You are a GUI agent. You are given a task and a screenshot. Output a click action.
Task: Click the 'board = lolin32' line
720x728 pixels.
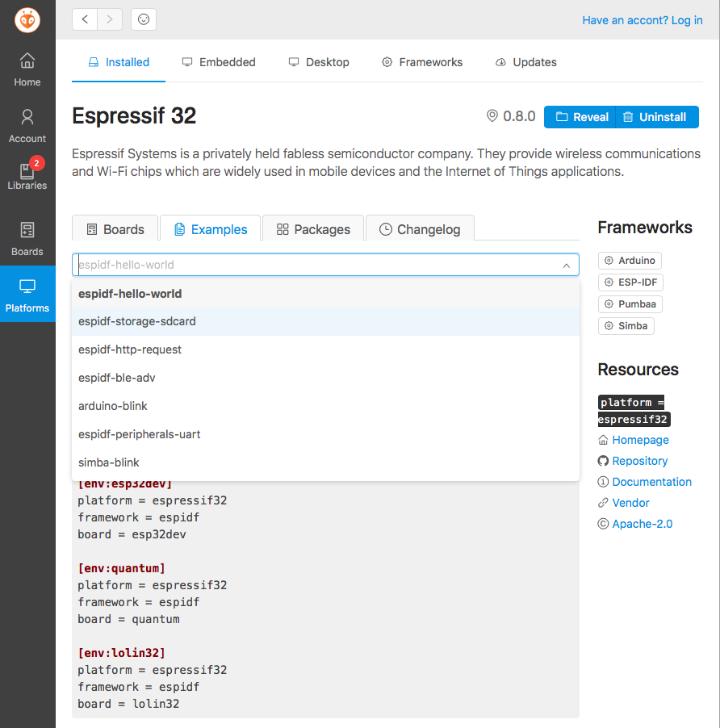point(128,704)
